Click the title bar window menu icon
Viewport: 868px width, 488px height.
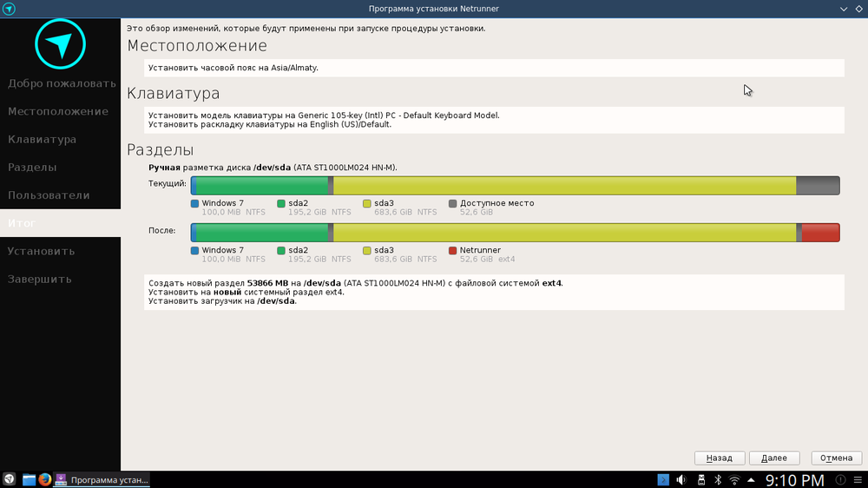click(x=9, y=9)
